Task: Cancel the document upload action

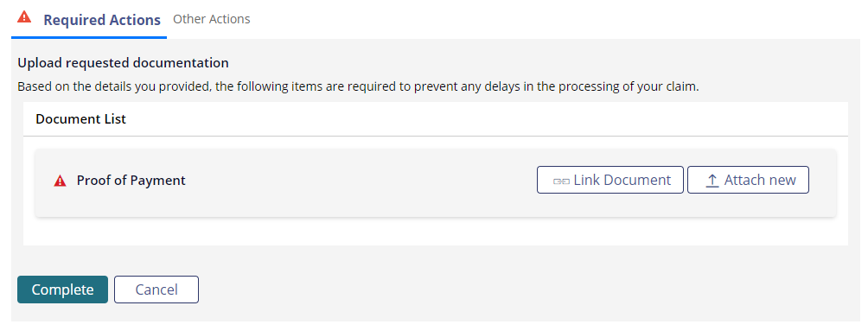Action: (x=156, y=290)
